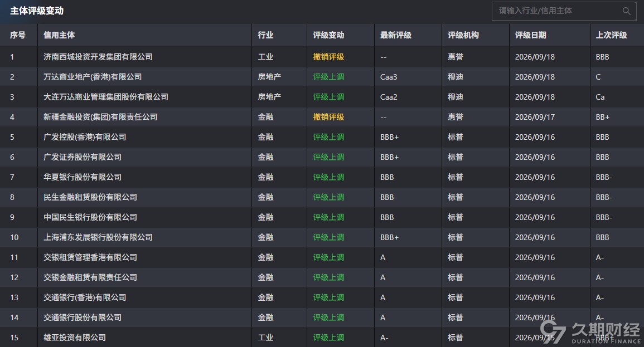
Task: Click date 2026/09/18 in 大连万达 row
Action: (535, 97)
